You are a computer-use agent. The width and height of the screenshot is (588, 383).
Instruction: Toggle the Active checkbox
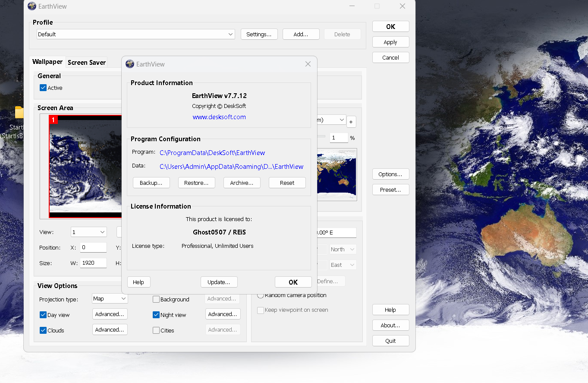click(x=43, y=88)
